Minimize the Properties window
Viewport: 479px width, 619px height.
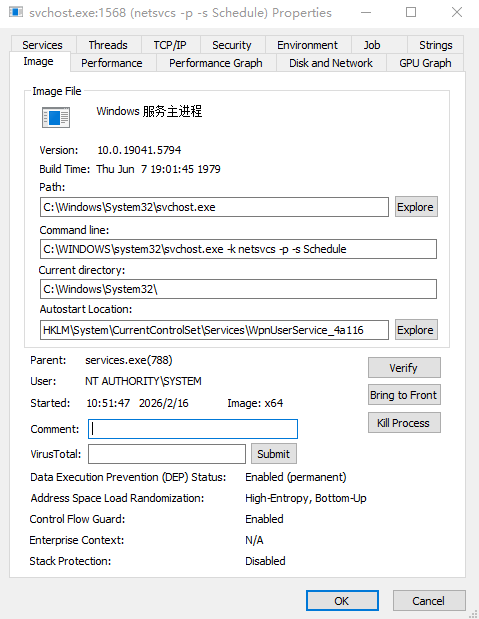click(366, 12)
